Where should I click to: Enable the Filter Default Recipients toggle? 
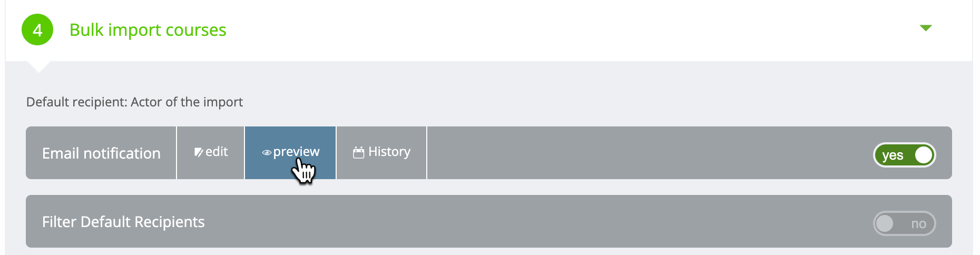[904, 223]
